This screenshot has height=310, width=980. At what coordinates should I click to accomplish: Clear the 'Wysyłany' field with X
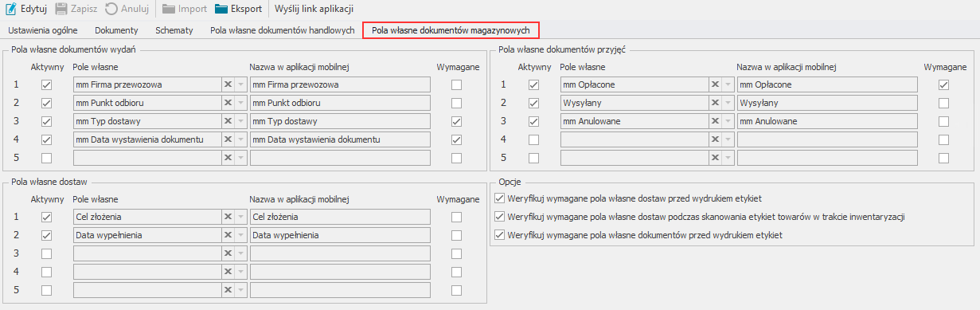[x=715, y=103]
